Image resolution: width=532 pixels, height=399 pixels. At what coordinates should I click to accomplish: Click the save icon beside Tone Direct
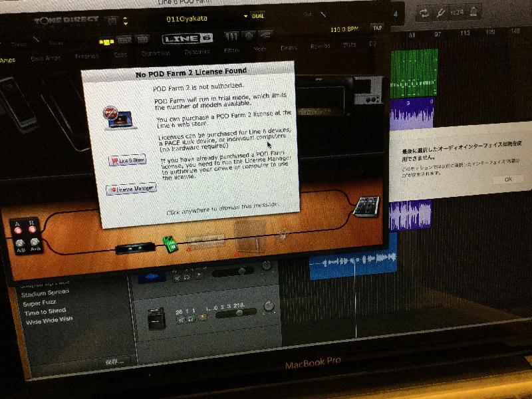coord(112,21)
